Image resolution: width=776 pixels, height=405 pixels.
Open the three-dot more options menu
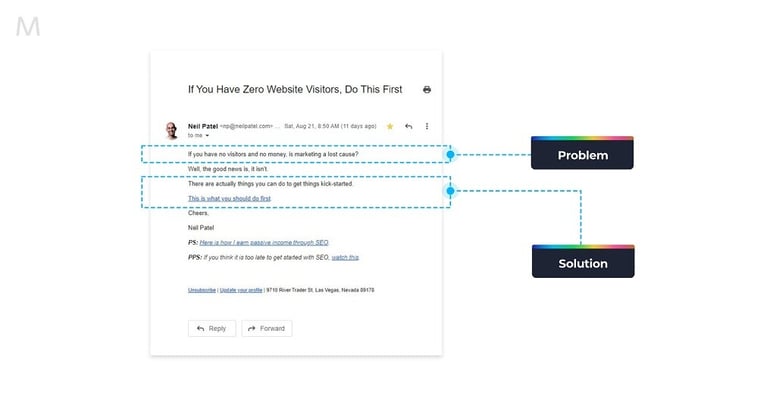(427, 127)
